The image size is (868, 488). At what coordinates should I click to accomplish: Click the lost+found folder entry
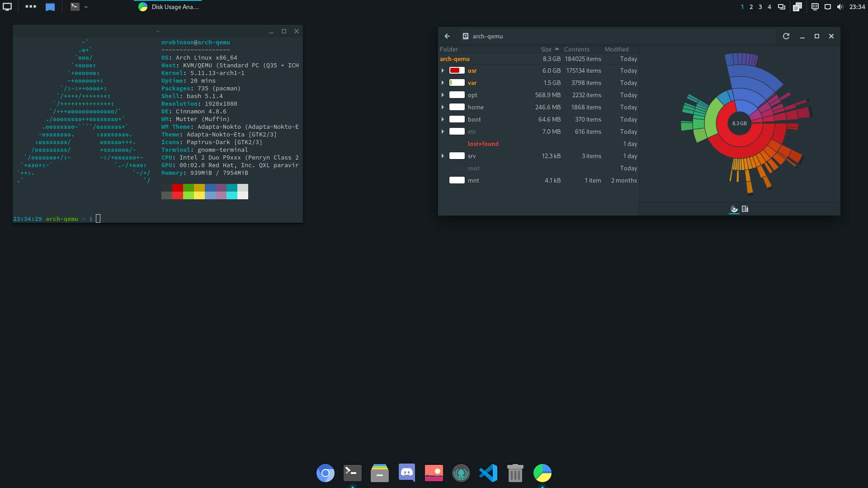click(x=483, y=144)
